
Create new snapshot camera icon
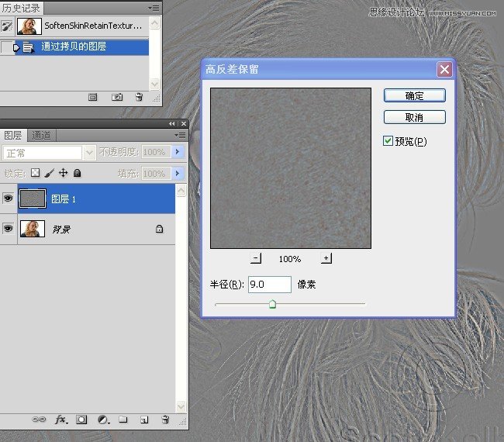click(117, 97)
